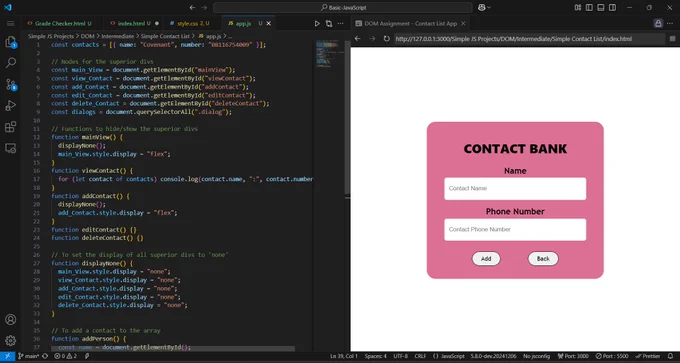The height and width of the screenshot is (363, 680).
Task: Expand the Copilot dropdown chevron
Action: [x=489, y=7]
